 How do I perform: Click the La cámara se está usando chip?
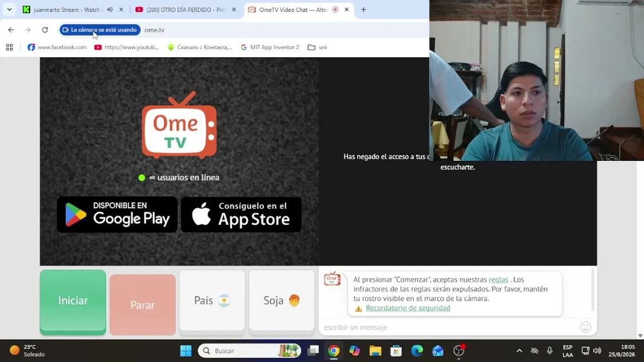(100, 30)
